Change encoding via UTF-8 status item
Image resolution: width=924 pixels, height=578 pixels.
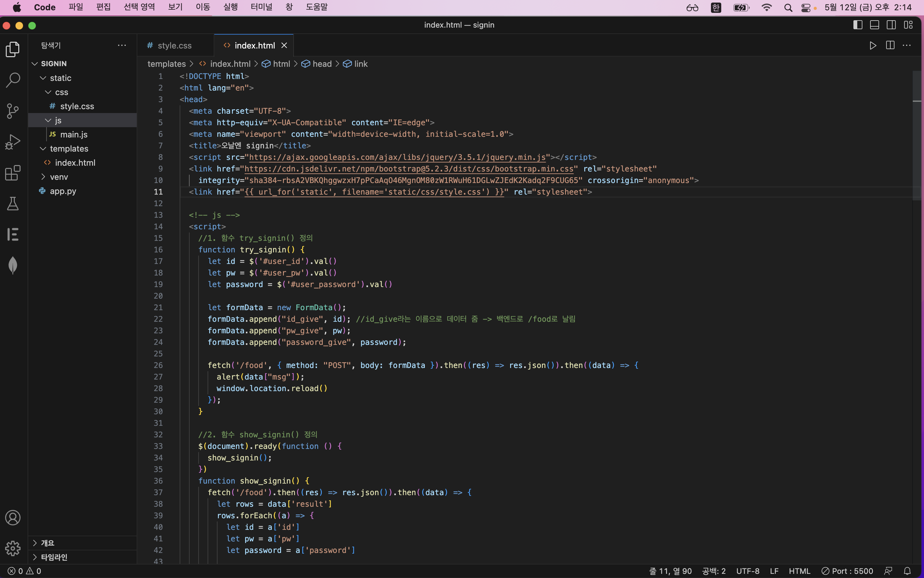tap(748, 571)
